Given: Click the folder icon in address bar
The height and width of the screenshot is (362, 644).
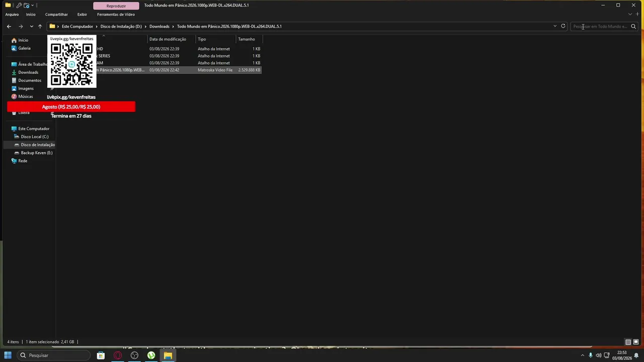Looking at the screenshot, I should point(52,26).
